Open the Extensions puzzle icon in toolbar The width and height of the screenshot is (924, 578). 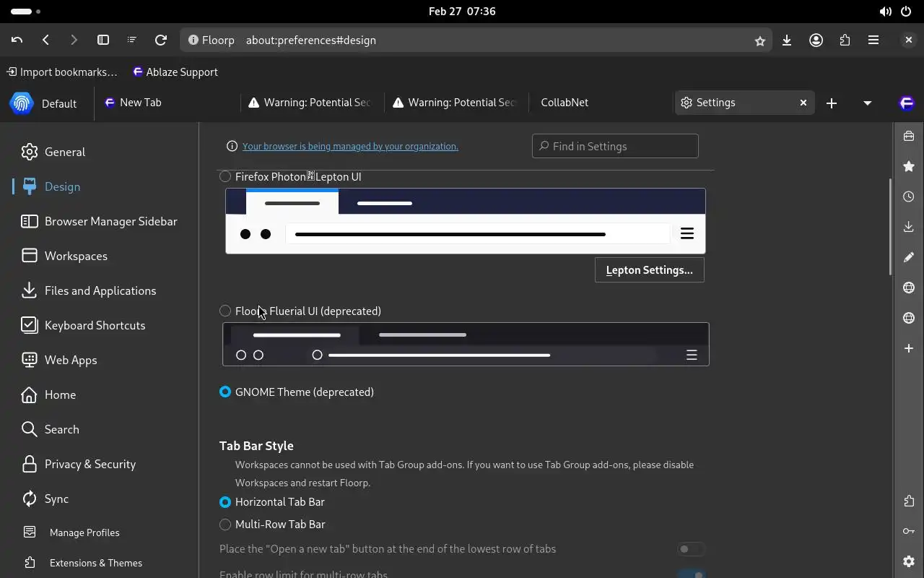click(845, 40)
